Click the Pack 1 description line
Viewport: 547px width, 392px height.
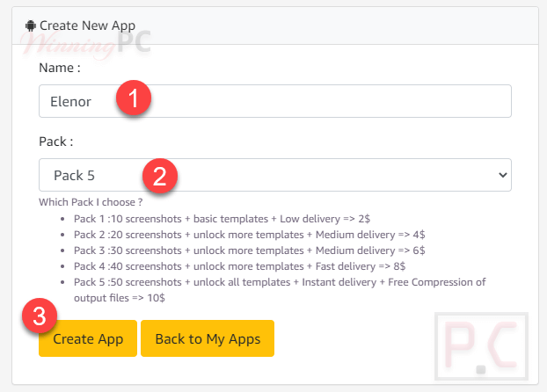222,219
